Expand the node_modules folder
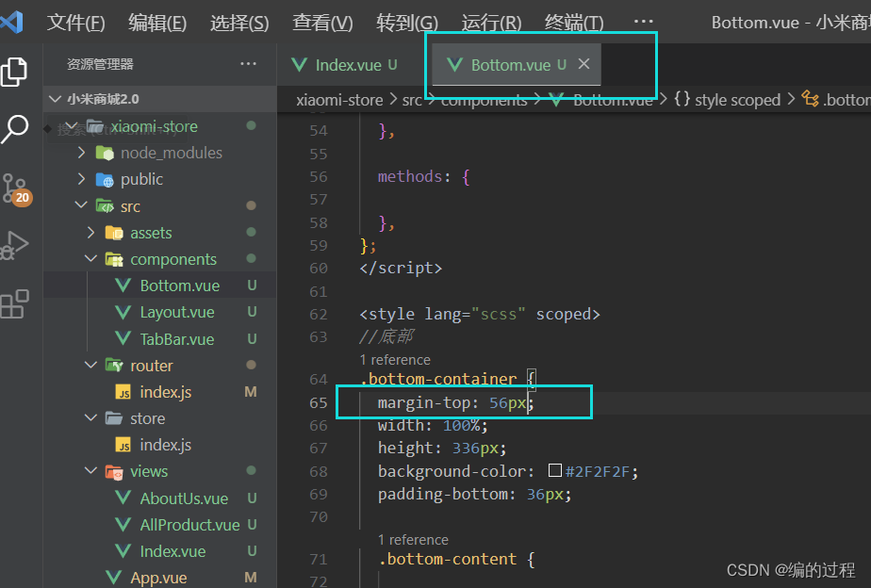This screenshot has height=588, width=871. point(82,152)
